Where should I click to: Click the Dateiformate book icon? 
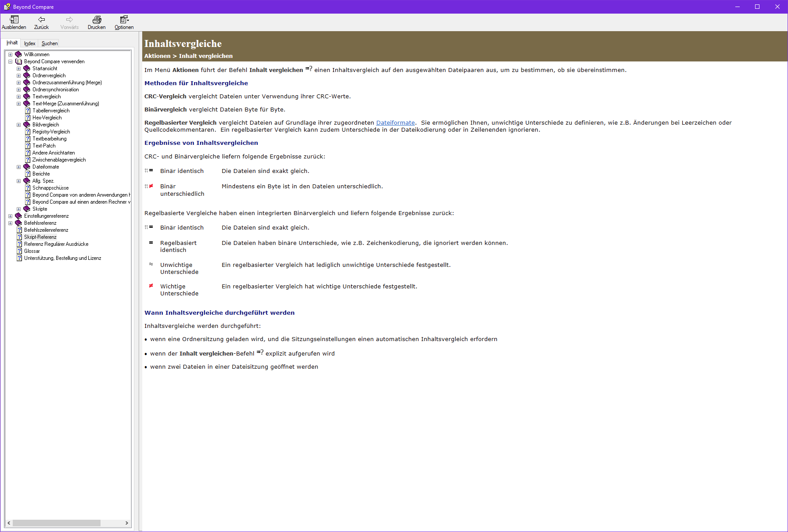27,167
